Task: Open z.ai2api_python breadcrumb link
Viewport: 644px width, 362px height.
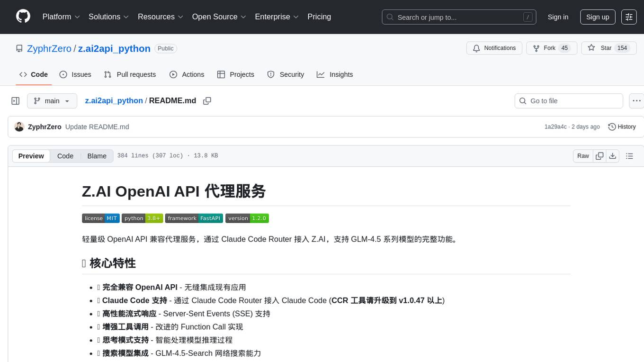Action: pos(114,100)
